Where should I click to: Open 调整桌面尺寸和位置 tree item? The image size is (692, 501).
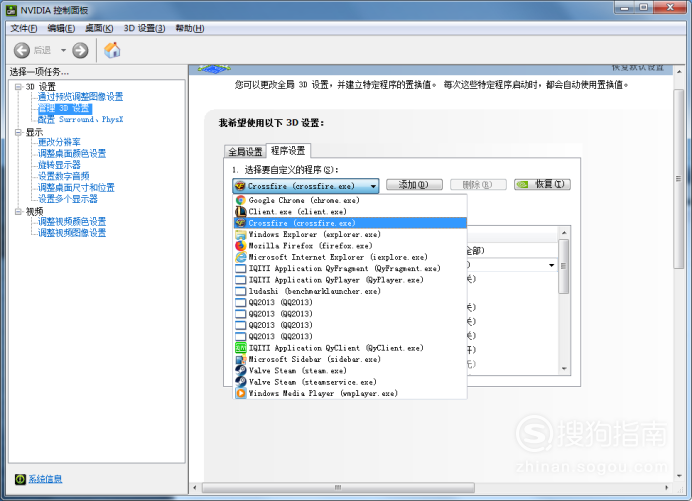pyautogui.click(x=76, y=188)
